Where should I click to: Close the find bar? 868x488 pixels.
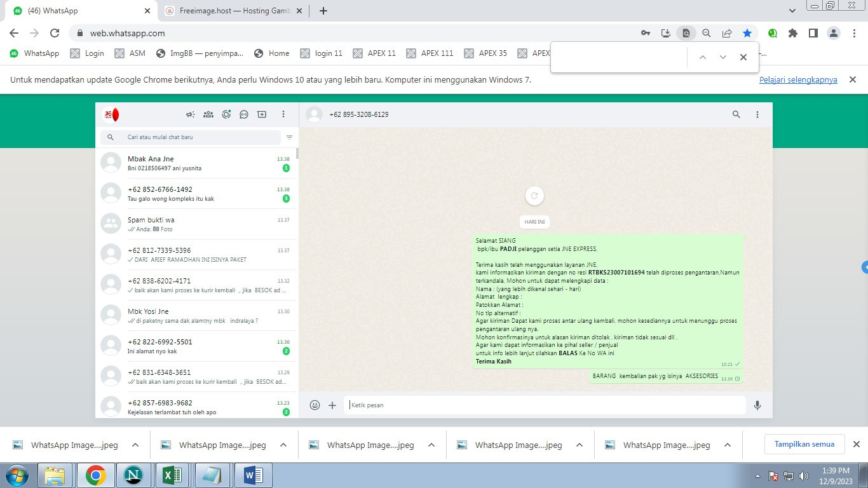click(x=743, y=57)
